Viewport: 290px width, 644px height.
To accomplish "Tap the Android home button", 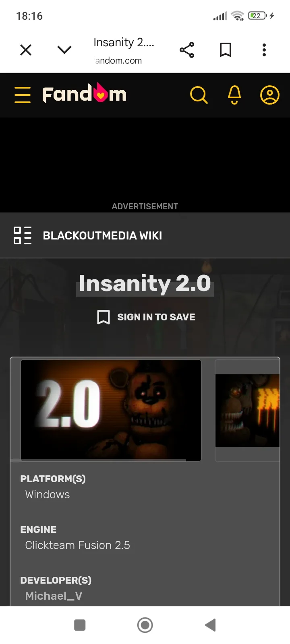I will pos(145,625).
